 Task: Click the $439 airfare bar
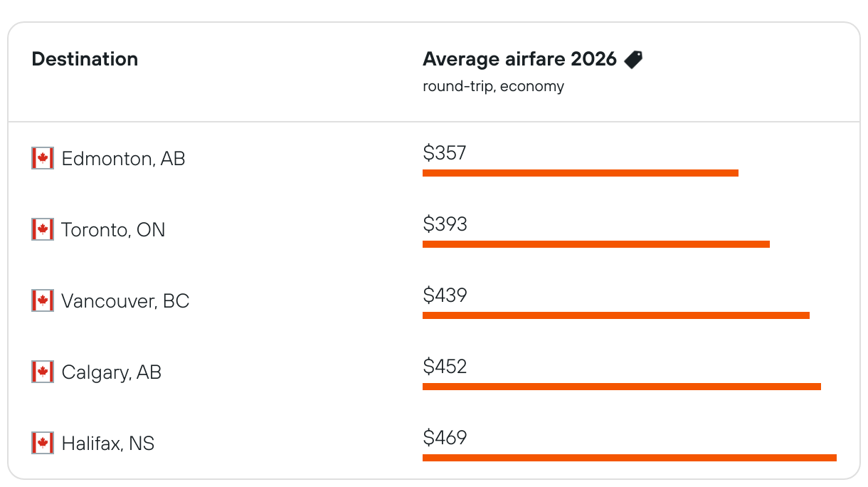click(x=615, y=315)
